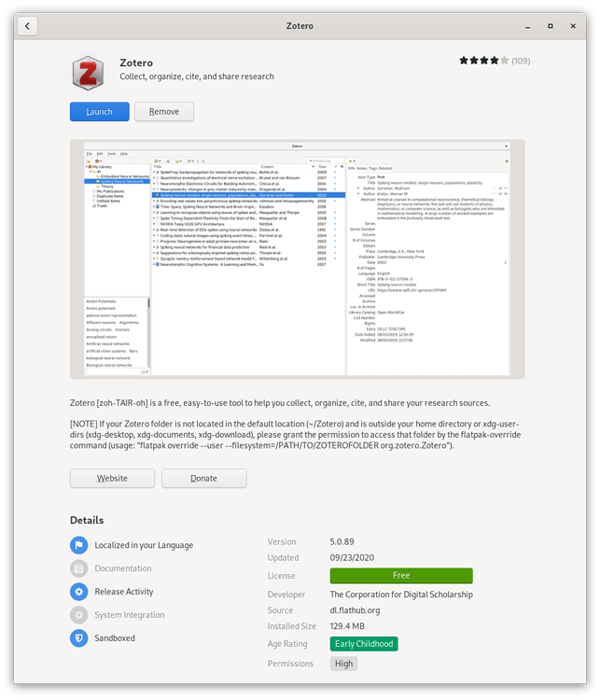
Task: Click the tagline Collect, organize, cite, and share research
Action: 197,77
